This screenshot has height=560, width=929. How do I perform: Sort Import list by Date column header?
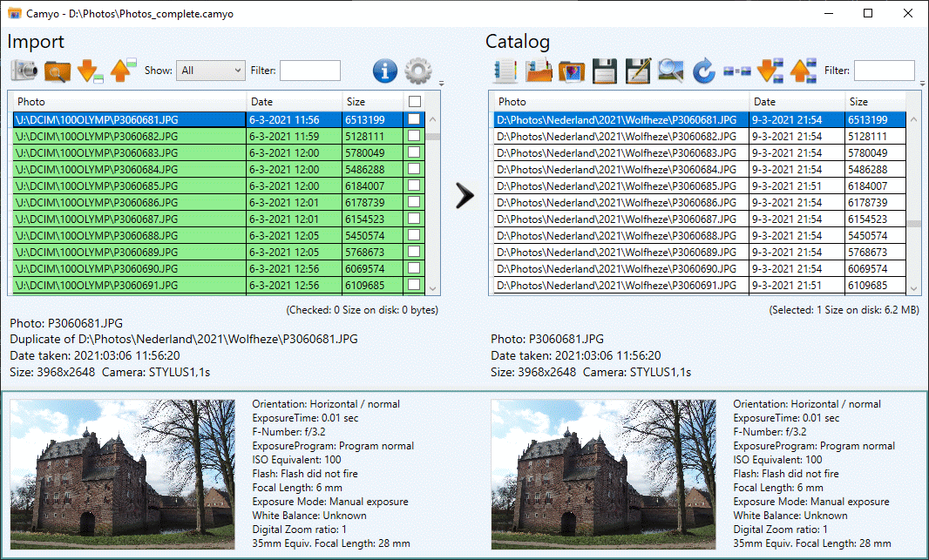pos(294,102)
